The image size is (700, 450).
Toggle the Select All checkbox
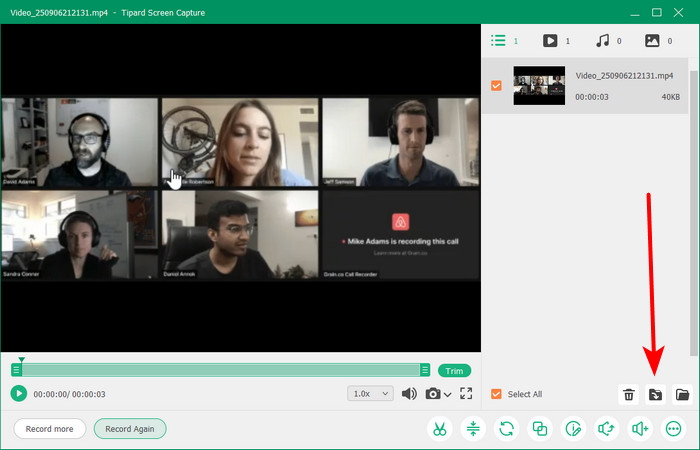click(x=497, y=394)
